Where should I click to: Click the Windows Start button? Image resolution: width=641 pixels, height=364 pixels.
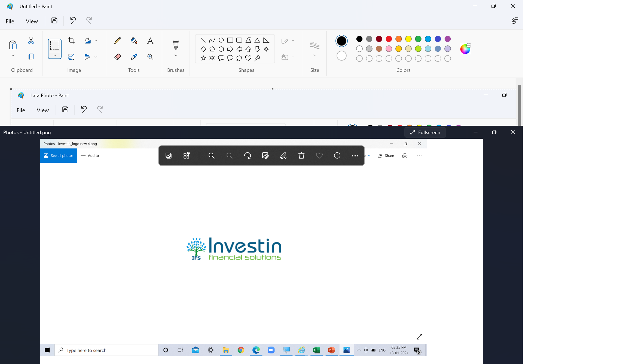pyautogui.click(x=47, y=350)
